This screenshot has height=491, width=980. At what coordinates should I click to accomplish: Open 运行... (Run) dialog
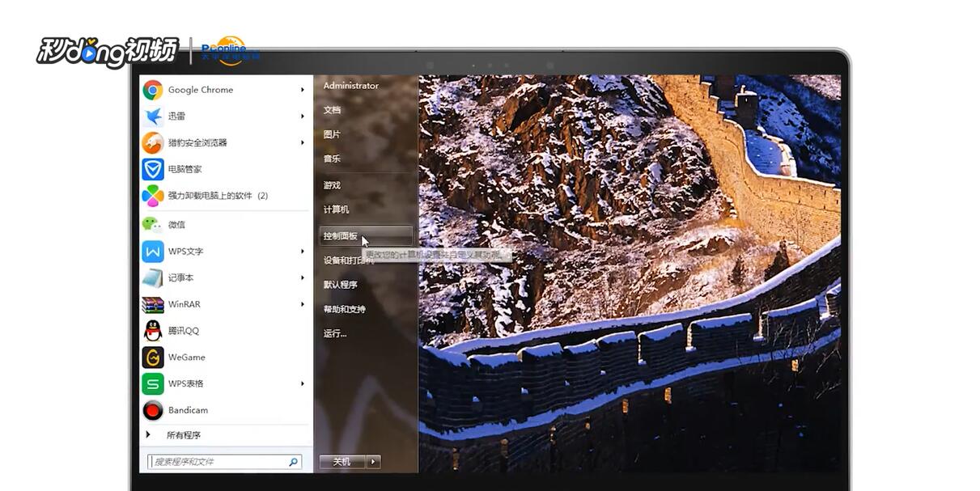[x=334, y=333]
